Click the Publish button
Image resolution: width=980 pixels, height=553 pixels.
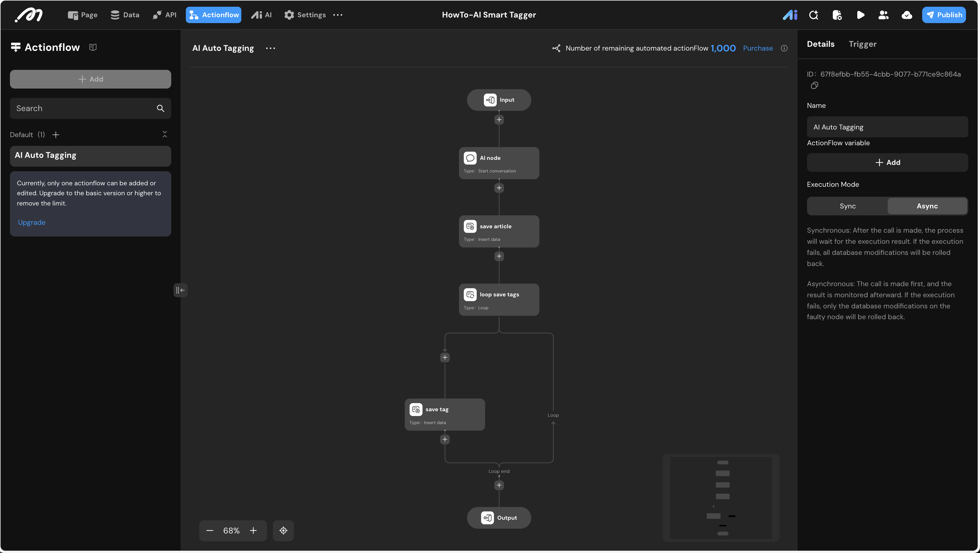pyautogui.click(x=943, y=15)
